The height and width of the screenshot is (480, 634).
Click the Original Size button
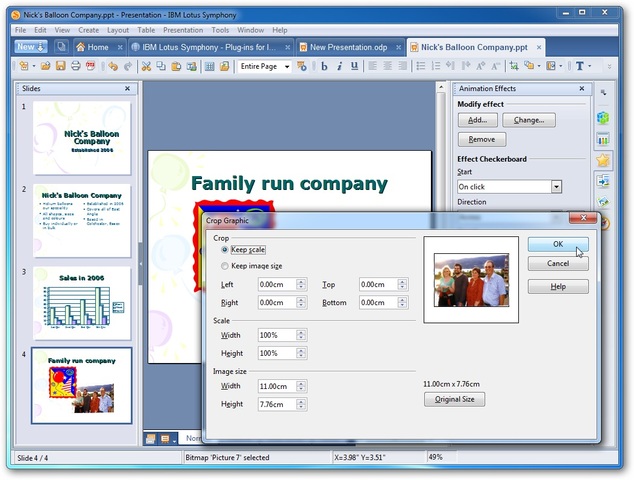[455, 400]
